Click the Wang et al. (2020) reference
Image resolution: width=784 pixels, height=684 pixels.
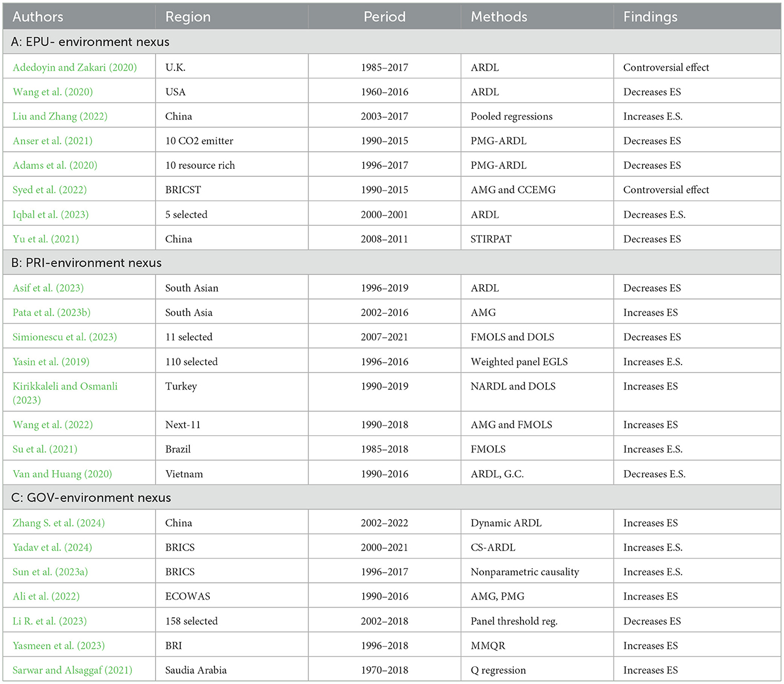pos(52,92)
